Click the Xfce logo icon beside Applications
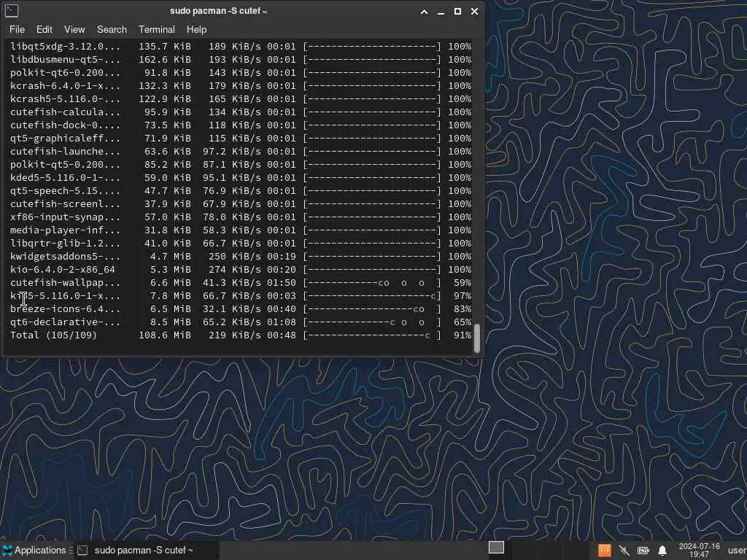This screenshot has height=560, width=747. [x=7, y=551]
